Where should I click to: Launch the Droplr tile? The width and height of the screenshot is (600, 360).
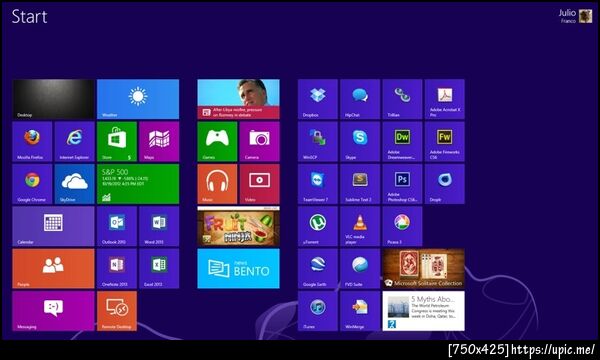pos(445,184)
